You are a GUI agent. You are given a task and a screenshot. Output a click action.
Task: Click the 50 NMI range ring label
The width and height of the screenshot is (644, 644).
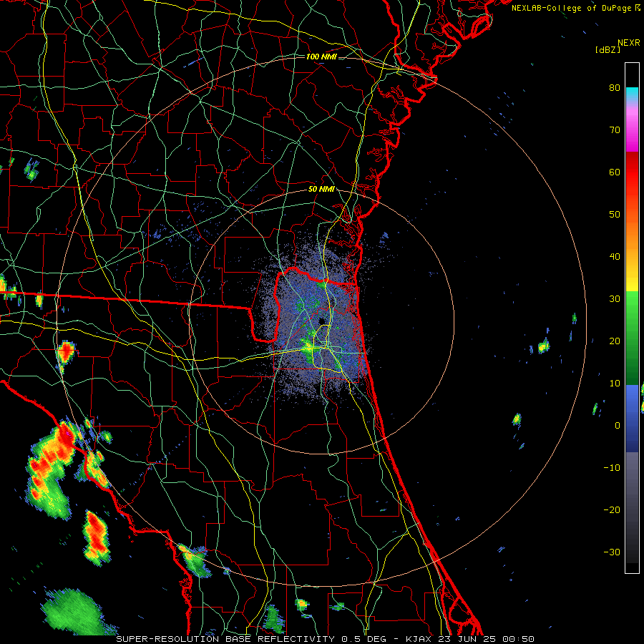point(321,190)
